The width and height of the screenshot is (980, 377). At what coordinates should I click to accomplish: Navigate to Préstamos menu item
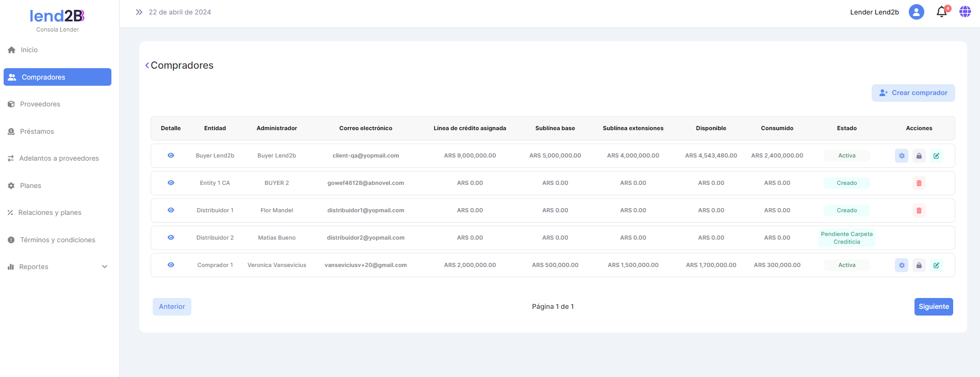coord(37,132)
